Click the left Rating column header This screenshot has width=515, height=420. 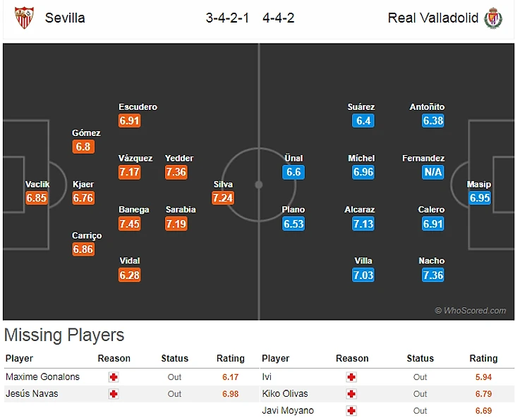(230, 359)
